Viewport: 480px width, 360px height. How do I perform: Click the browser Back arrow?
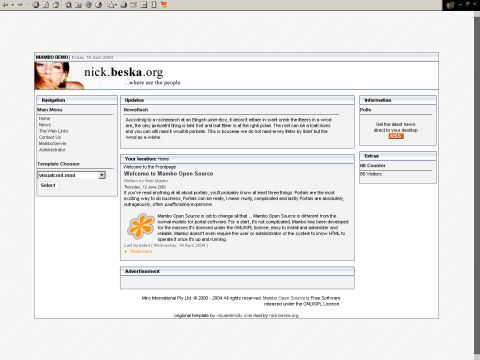click(5, 5)
